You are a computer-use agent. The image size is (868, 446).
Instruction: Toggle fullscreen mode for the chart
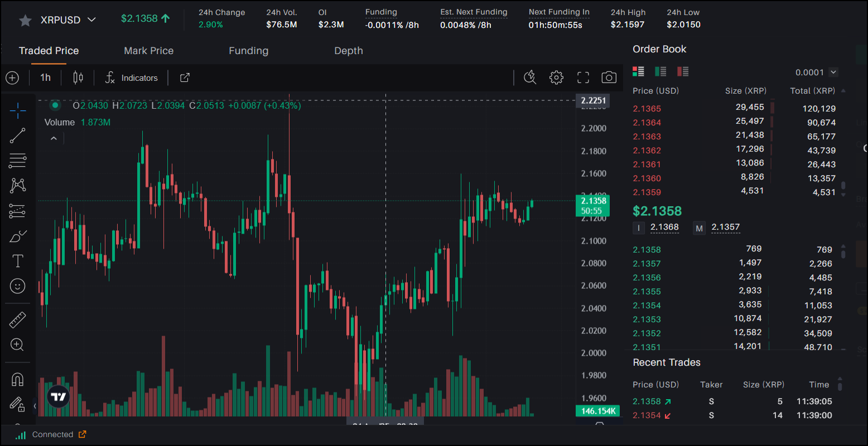[582, 77]
